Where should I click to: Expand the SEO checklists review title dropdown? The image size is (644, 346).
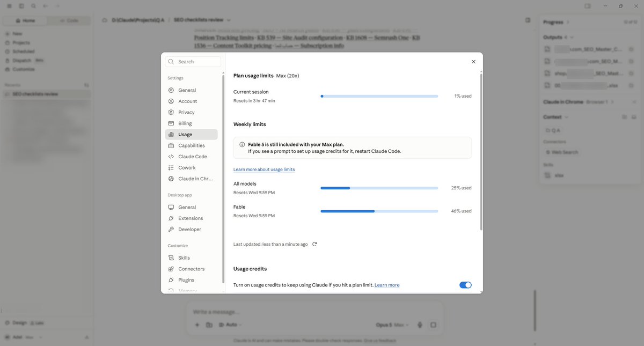click(x=229, y=20)
